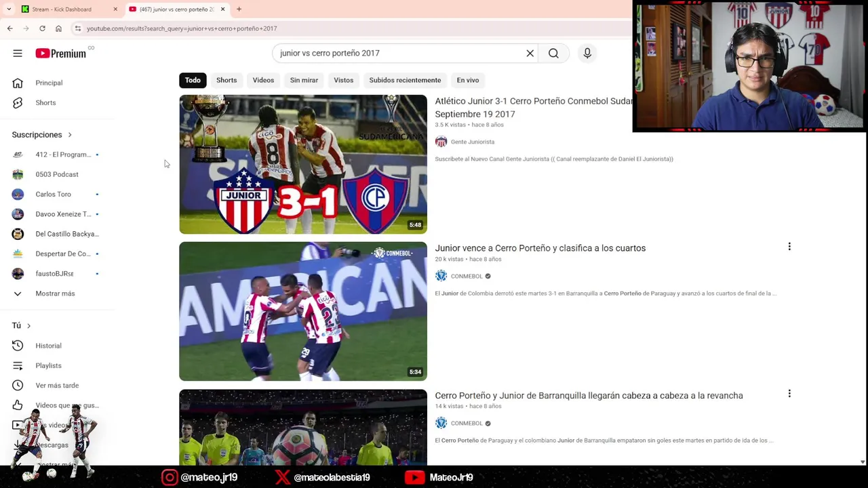Open CONMEBOL channel under revancha video
This screenshot has height=488, width=868.
click(x=467, y=423)
